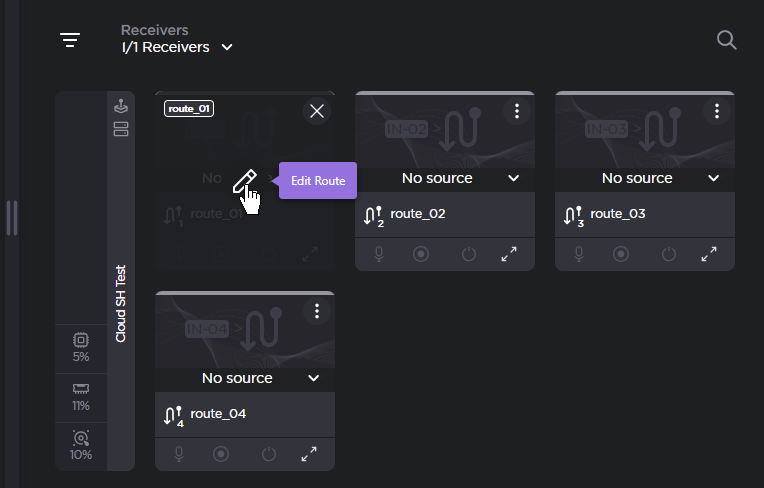Open route_04 three-dot options menu
Image resolution: width=764 pixels, height=488 pixels.
(x=317, y=311)
